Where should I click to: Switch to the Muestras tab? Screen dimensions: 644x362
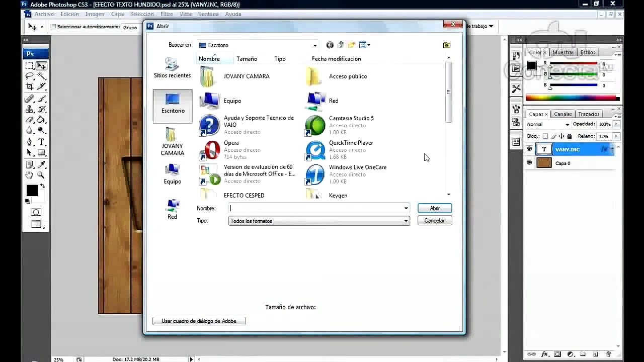point(563,52)
